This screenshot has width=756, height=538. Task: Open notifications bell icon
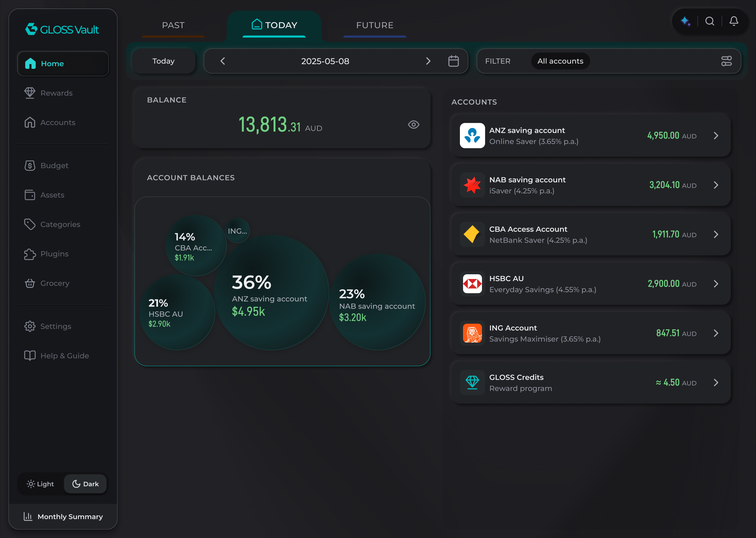click(734, 21)
